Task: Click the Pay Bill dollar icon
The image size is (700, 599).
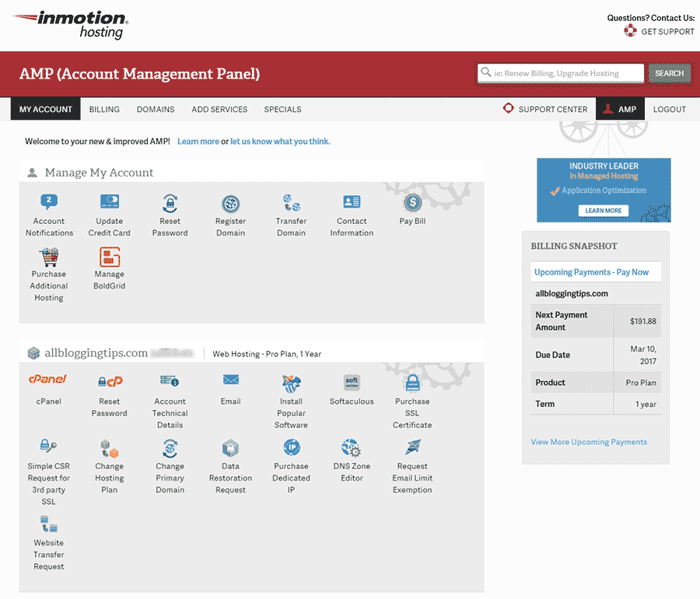Action: [412, 203]
